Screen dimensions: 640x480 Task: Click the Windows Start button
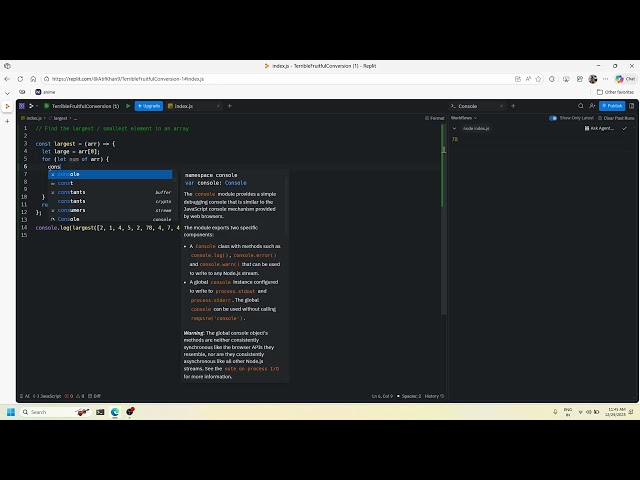(11, 412)
